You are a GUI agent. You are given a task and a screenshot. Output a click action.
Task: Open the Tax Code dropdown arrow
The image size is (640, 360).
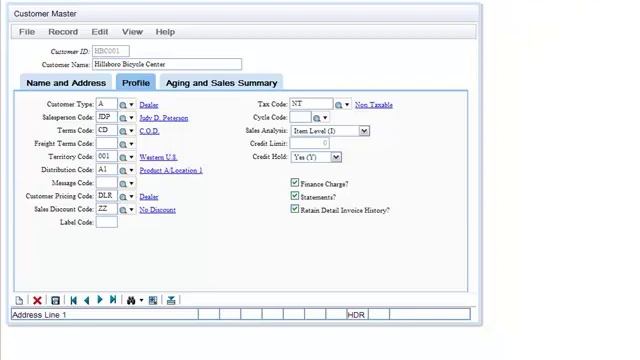347,105
